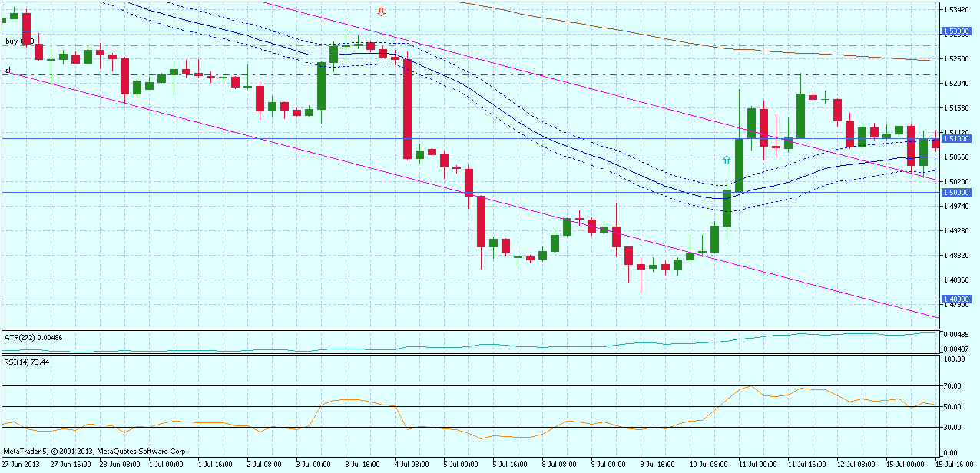The image size is (980, 473).
Task: Click the 1.53420 price scale value
Action: click(x=957, y=10)
